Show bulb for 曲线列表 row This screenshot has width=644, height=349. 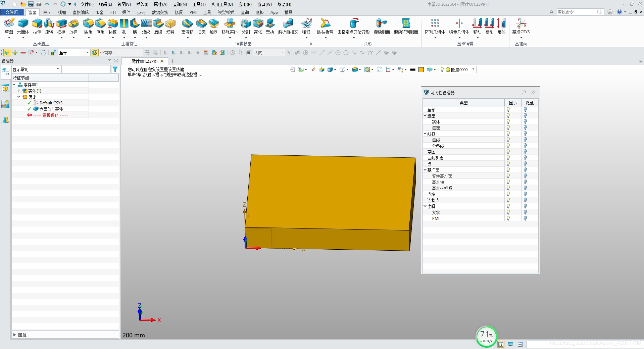point(508,158)
